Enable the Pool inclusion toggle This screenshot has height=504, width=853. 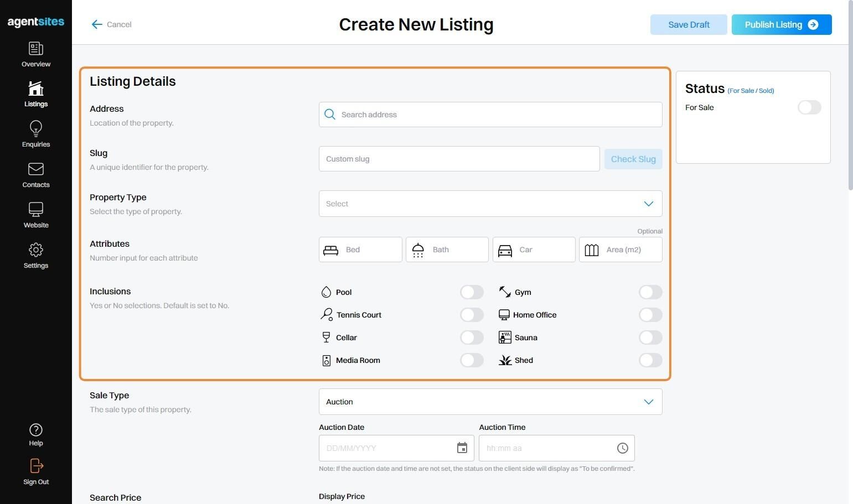(472, 292)
